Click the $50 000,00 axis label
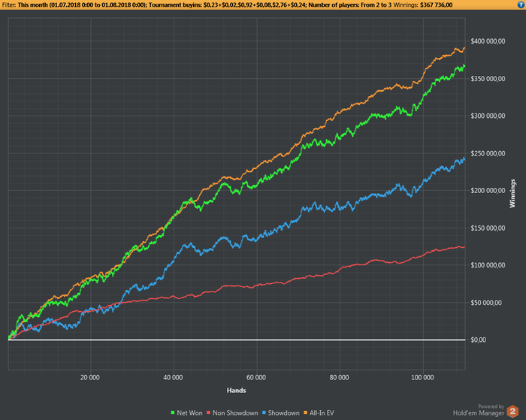This screenshot has height=420, width=526. (486, 303)
